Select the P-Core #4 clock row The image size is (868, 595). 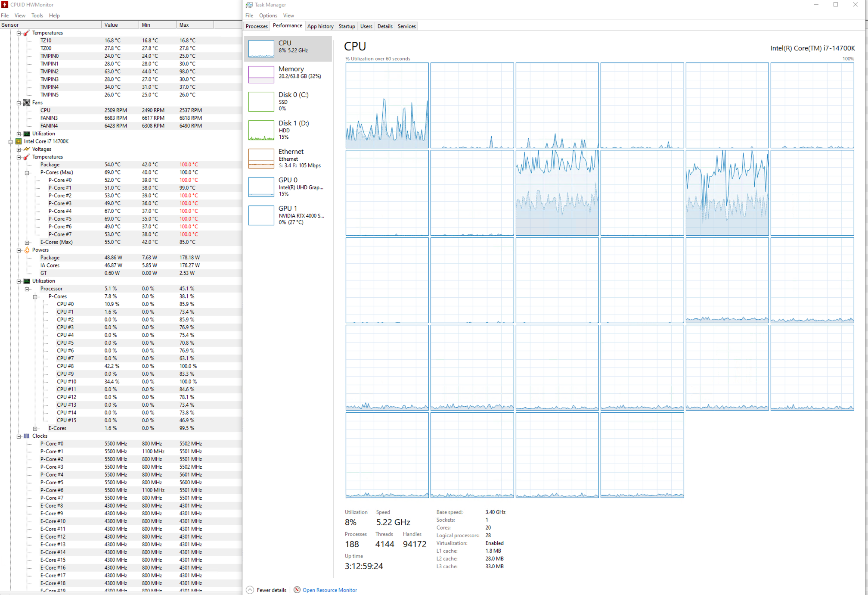coord(121,475)
